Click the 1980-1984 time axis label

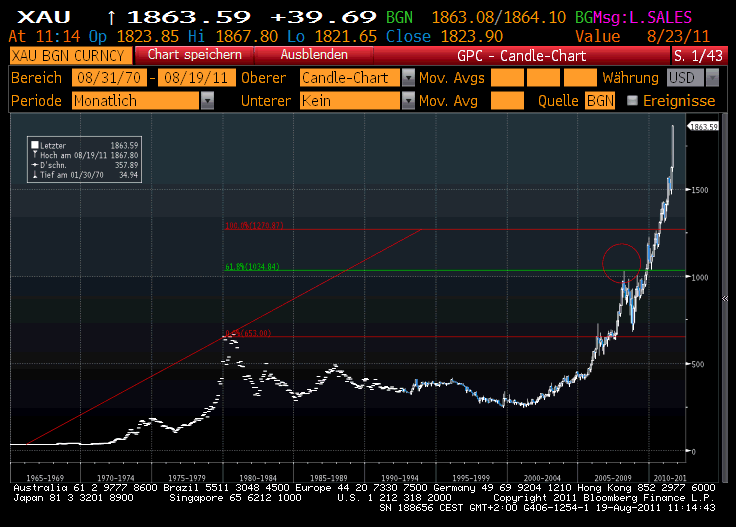click(x=258, y=478)
